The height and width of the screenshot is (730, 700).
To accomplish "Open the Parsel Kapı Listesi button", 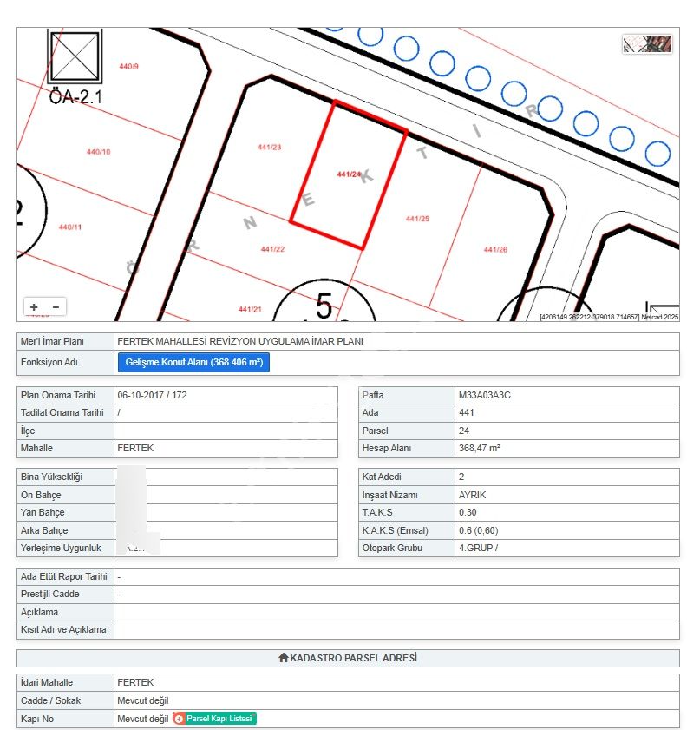I will tap(220, 719).
